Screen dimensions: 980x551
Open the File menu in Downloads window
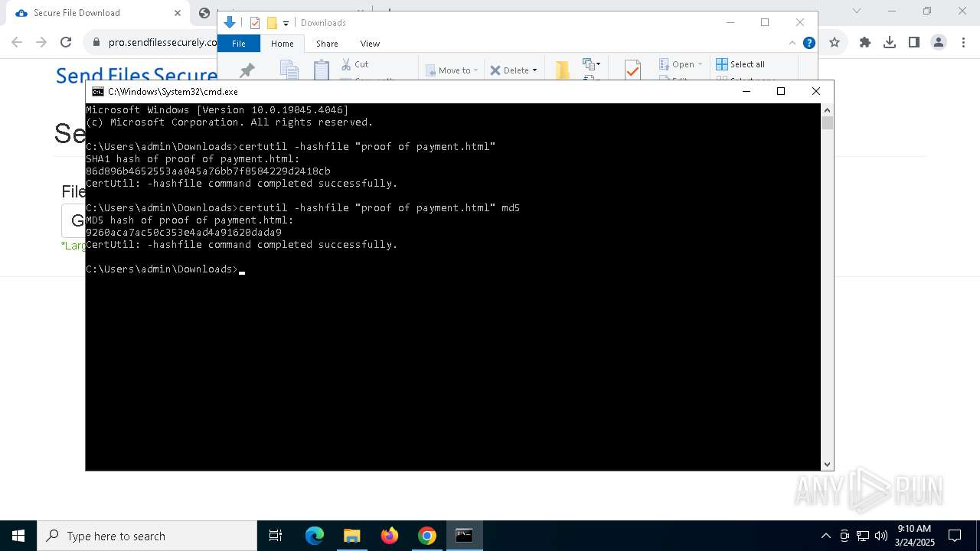[239, 44]
